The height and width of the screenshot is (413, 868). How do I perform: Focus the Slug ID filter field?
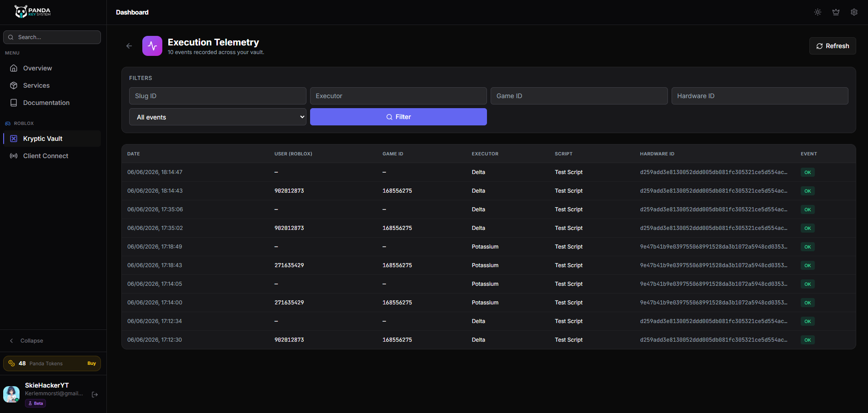pyautogui.click(x=218, y=96)
